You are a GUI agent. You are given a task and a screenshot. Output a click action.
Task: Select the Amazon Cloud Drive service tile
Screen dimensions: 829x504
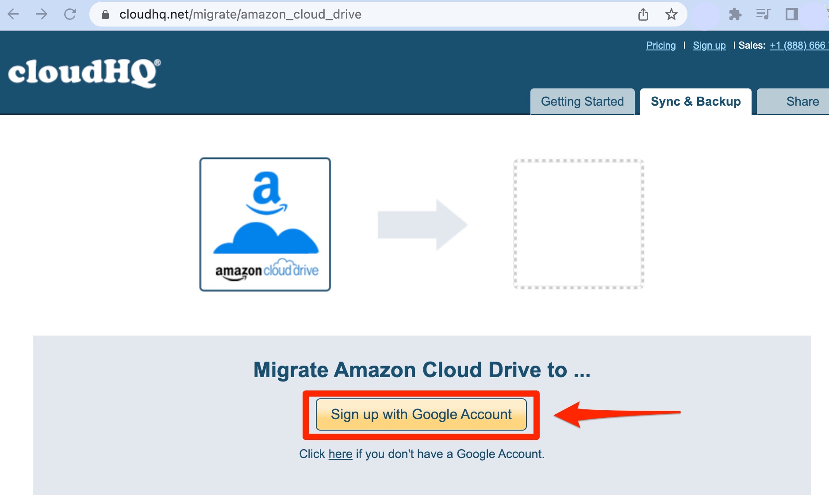pos(265,224)
